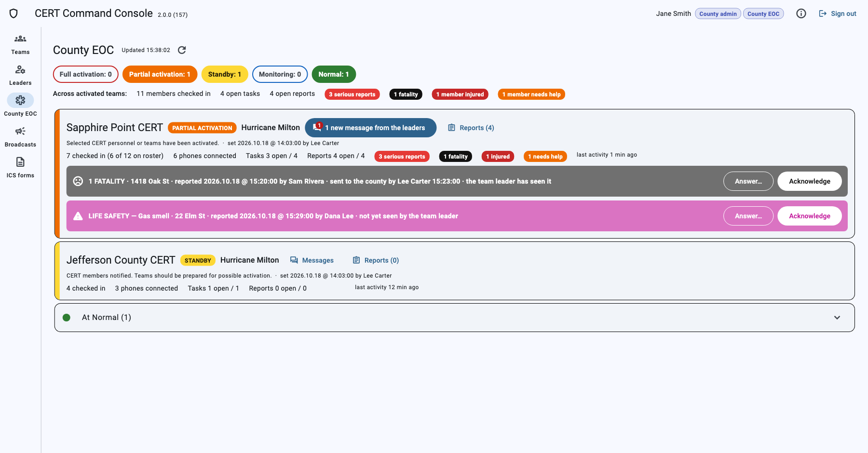Viewport: 868px width, 453px height.
Task: Click the County EOC role badge
Action: (763, 13)
